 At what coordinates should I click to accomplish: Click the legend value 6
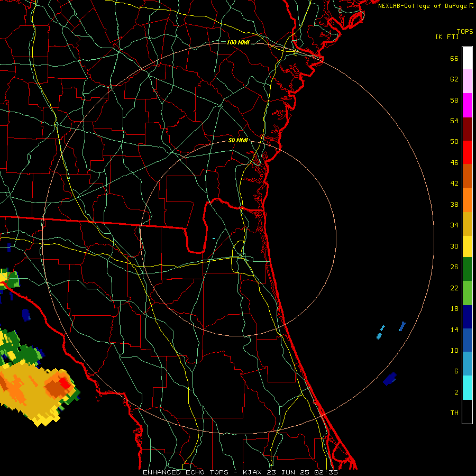point(456,371)
